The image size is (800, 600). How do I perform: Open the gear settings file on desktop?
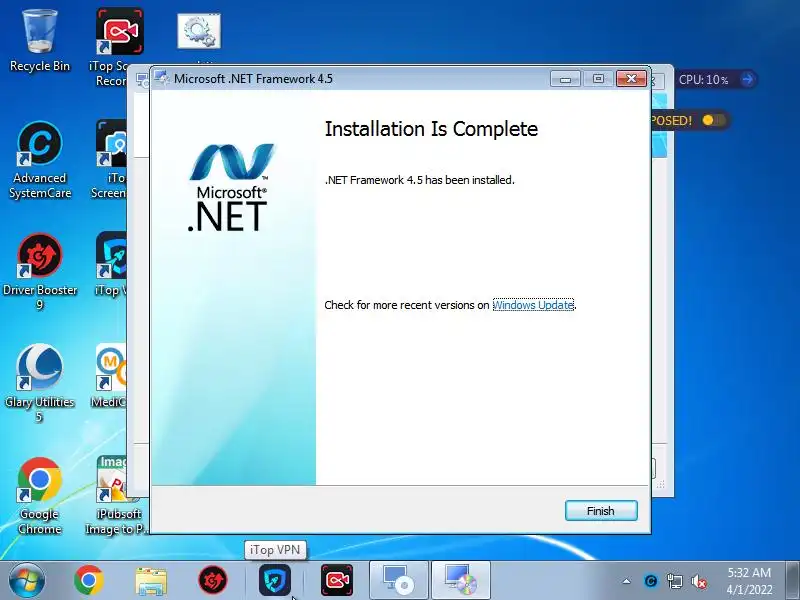click(x=199, y=32)
